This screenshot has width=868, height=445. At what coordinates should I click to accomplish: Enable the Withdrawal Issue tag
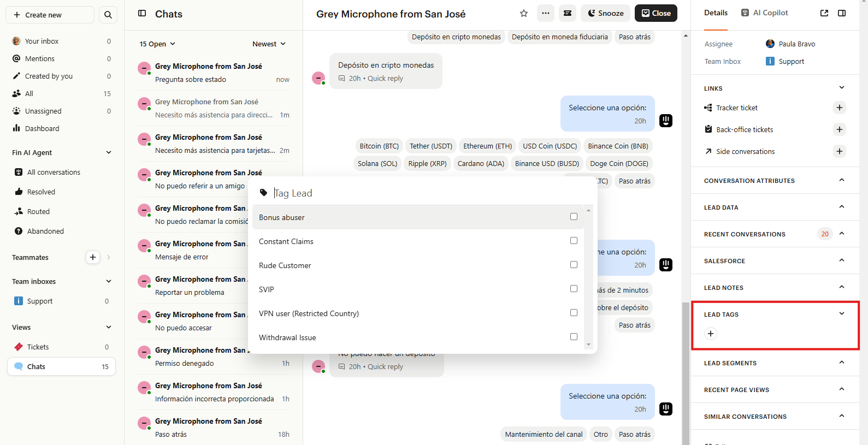coord(574,337)
